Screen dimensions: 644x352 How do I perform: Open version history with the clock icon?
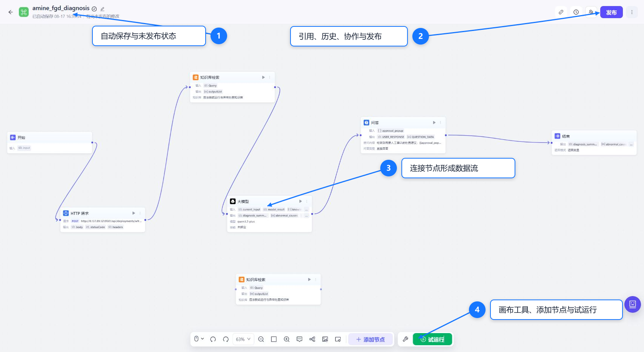[x=576, y=12]
